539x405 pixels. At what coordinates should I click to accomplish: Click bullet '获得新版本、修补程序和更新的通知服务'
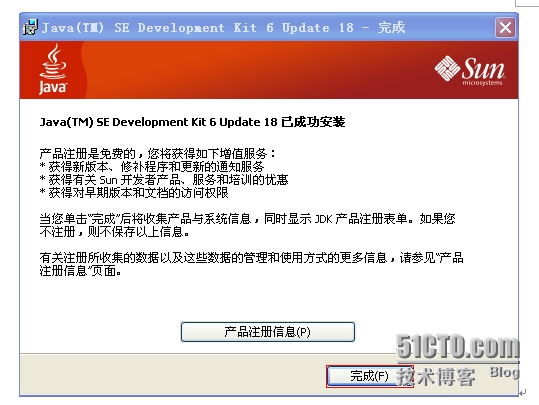point(152,167)
